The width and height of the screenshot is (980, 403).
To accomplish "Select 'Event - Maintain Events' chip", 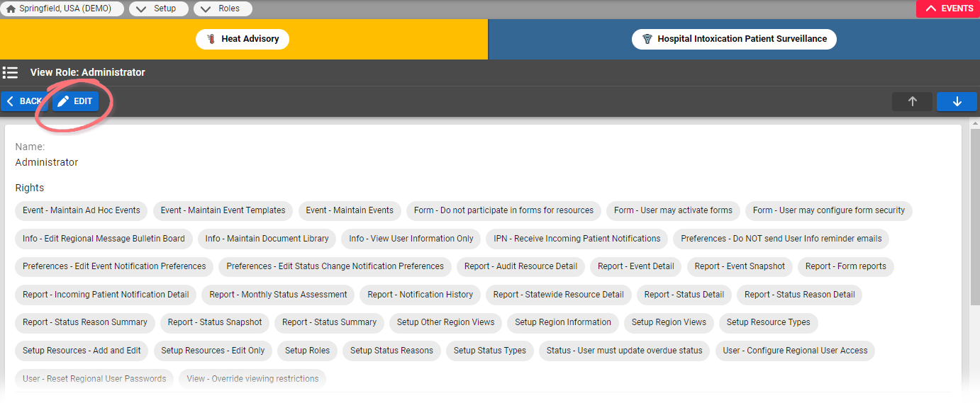I will (x=350, y=210).
